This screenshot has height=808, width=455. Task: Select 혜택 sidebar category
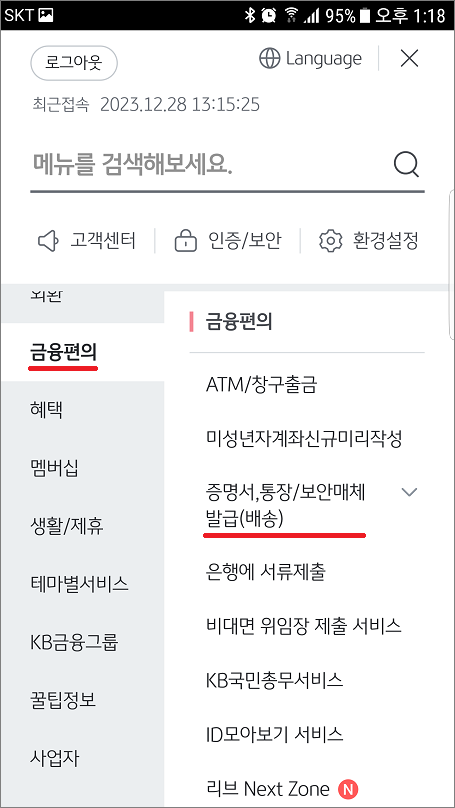46,411
